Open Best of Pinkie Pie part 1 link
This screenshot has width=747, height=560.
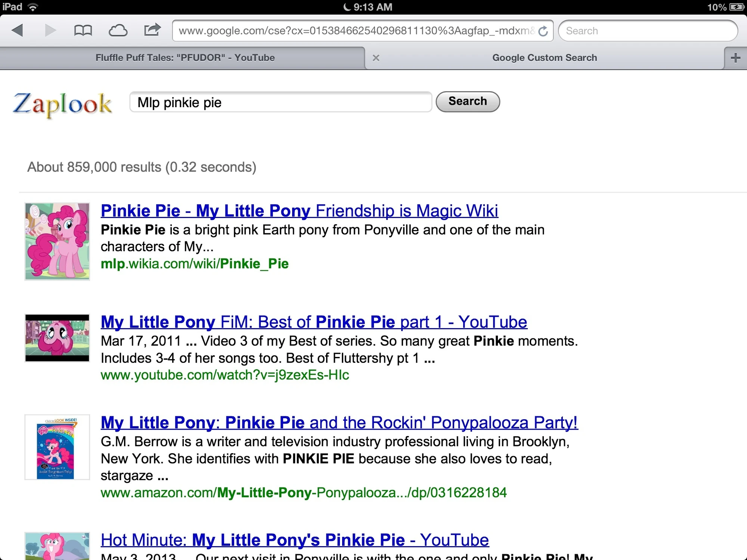[x=314, y=322]
